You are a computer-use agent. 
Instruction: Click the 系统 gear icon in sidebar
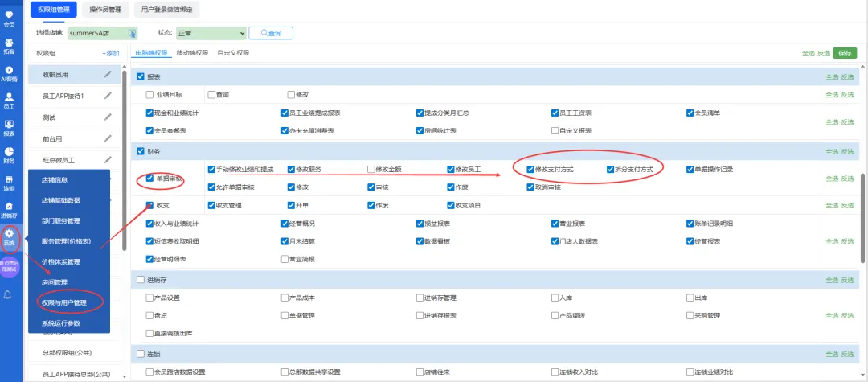coord(9,234)
